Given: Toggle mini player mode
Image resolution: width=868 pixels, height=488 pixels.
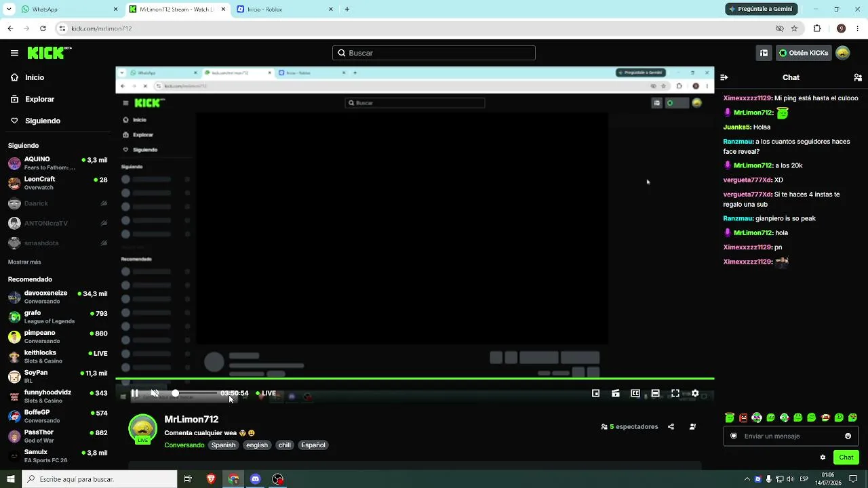Looking at the screenshot, I should coord(595,393).
